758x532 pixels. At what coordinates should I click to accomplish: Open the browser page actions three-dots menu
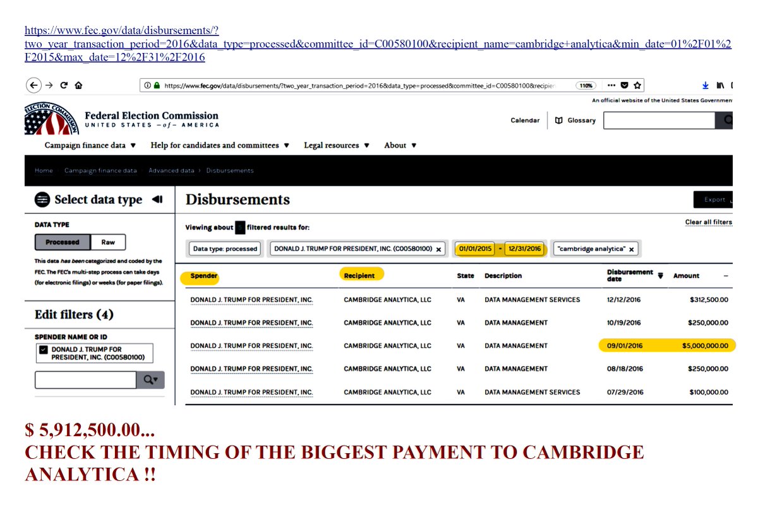(611, 85)
